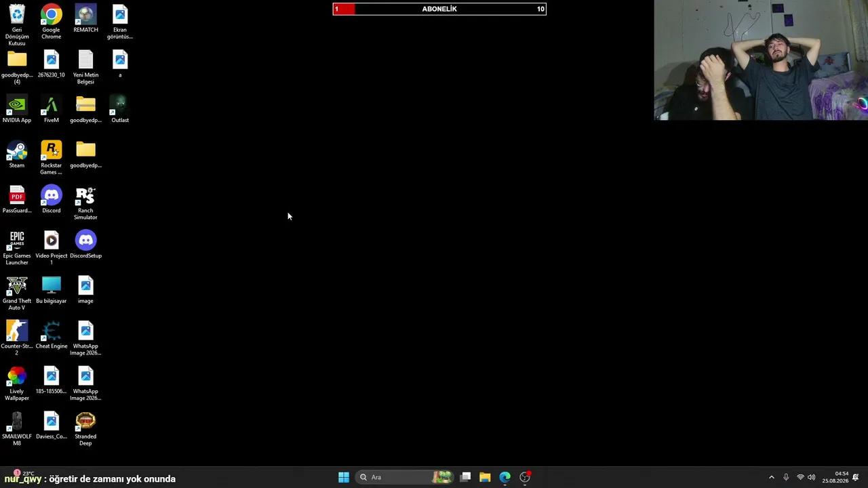Open the Geri Dönüşüm Kutusu recycle bin
Viewport: 868px width, 488px height.
click(17, 25)
